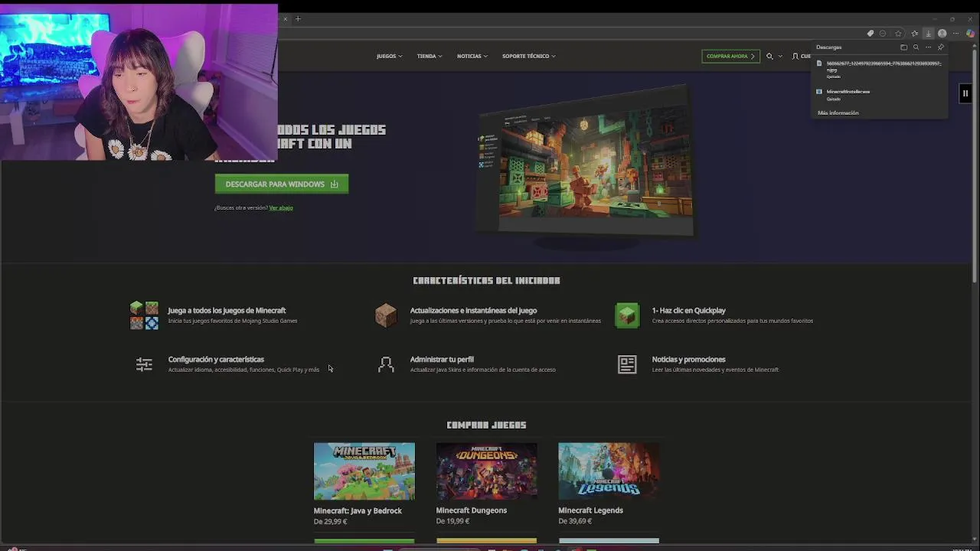Select the Minecraft Legends cover image
980x551 pixels.
click(x=609, y=471)
